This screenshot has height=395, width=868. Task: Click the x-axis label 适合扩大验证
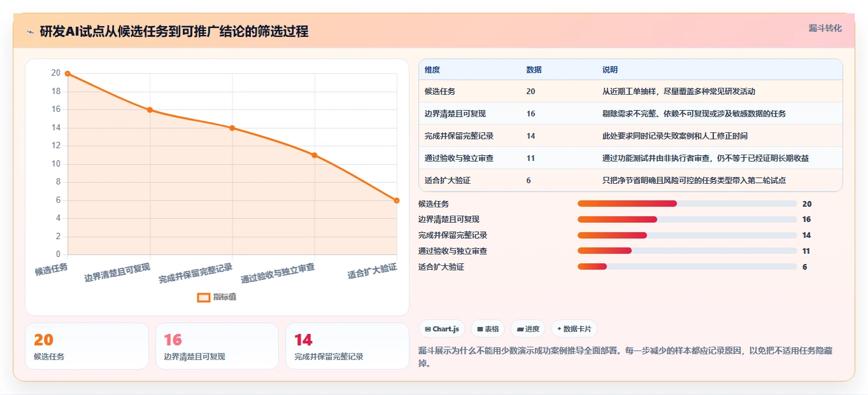point(372,271)
